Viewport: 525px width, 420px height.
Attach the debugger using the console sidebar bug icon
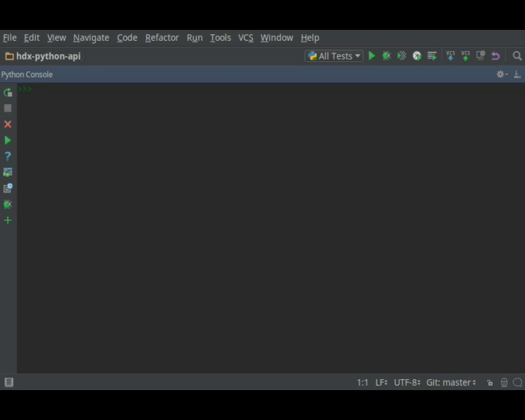8,204
